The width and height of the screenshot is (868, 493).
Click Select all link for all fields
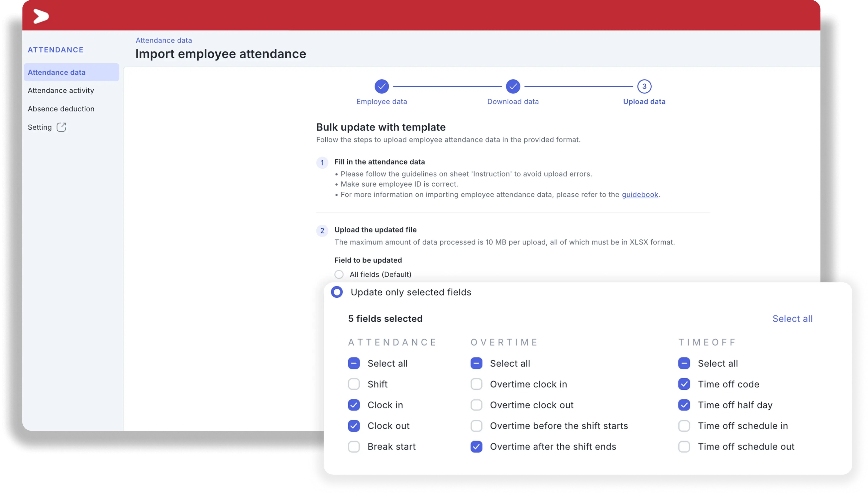pyautogui.click(x=792, y=319)
